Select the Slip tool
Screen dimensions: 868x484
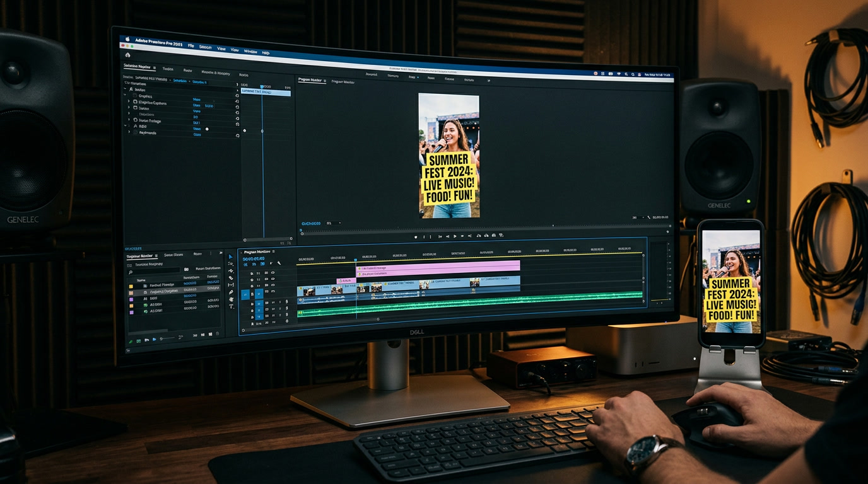231,285
